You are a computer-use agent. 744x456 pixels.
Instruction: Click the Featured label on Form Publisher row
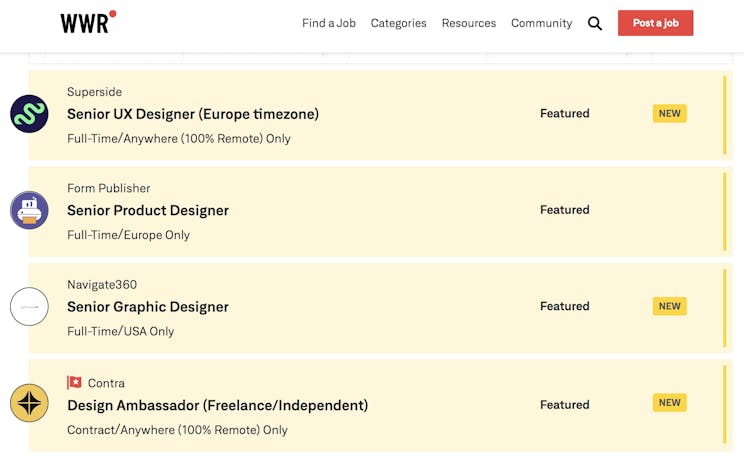[565, 210]
